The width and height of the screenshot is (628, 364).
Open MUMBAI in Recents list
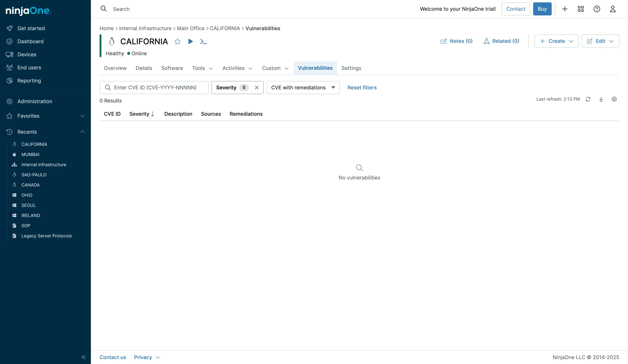click(x=30, y=155)
